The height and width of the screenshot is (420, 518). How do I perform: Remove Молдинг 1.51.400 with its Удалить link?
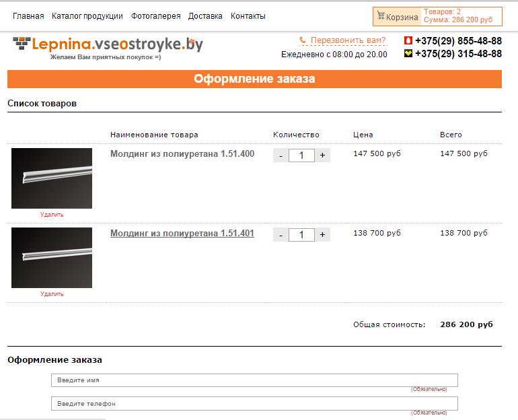click(52, 215)
